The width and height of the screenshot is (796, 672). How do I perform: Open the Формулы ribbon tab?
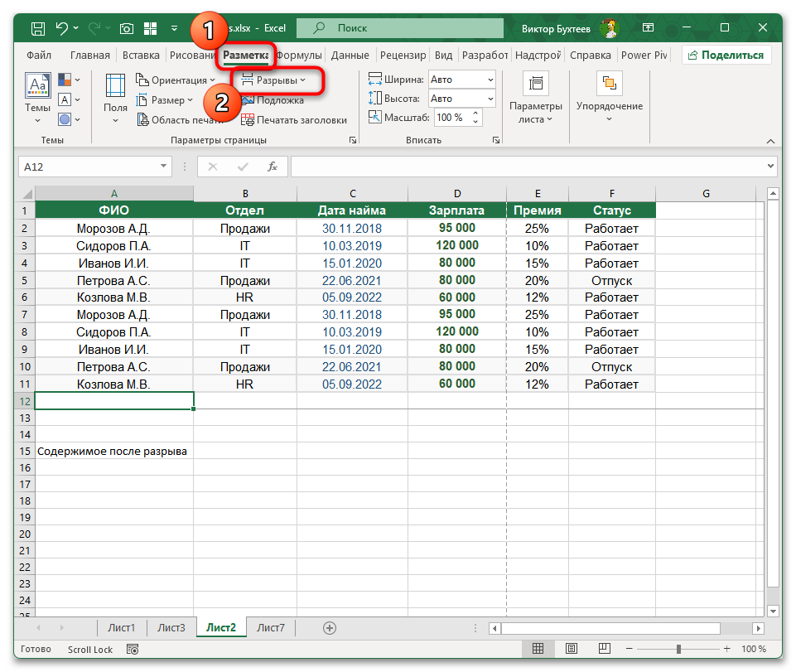(x=299, y=56)
